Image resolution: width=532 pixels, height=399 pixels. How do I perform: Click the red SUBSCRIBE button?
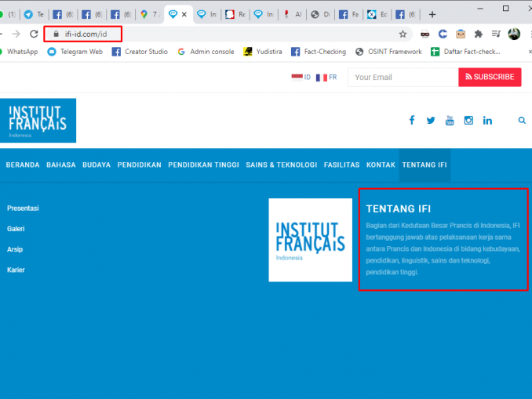pyautogui.click(x=490, y=77)
